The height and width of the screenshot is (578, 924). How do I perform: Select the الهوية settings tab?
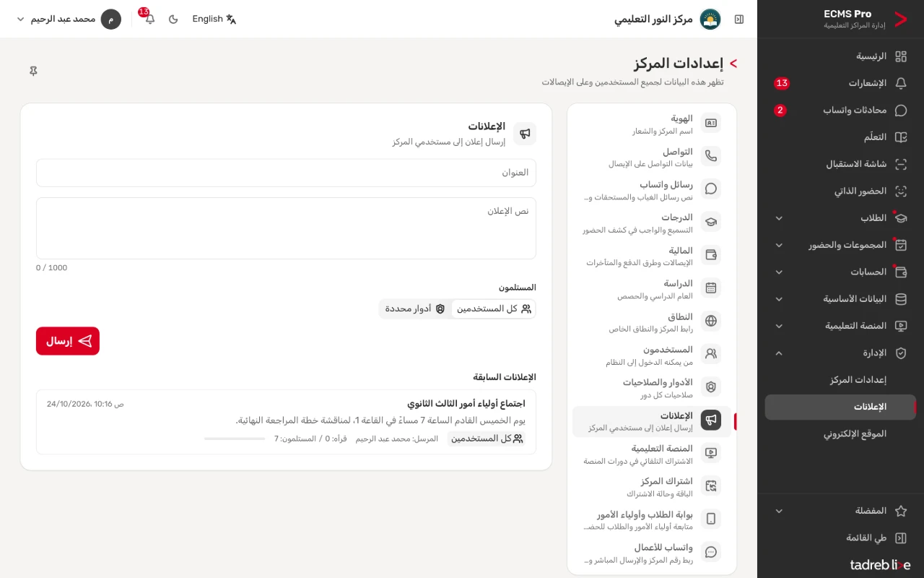pos(652,124)
